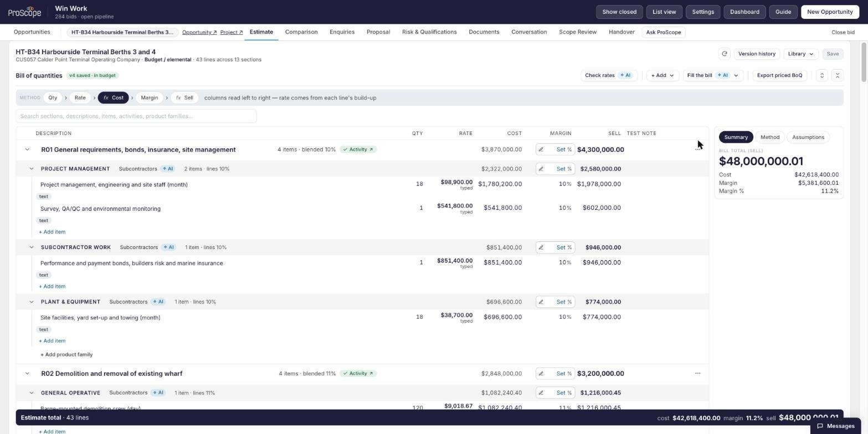
Task: Click the pencil icon in GENERAL OPERATIVE row
Action: coord(541,393)
